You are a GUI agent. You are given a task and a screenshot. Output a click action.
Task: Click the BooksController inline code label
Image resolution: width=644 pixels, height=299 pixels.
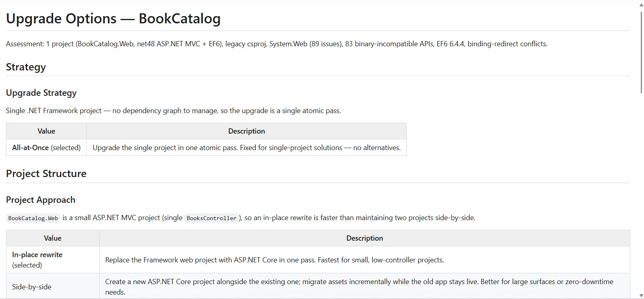click(x=212, y=218)
